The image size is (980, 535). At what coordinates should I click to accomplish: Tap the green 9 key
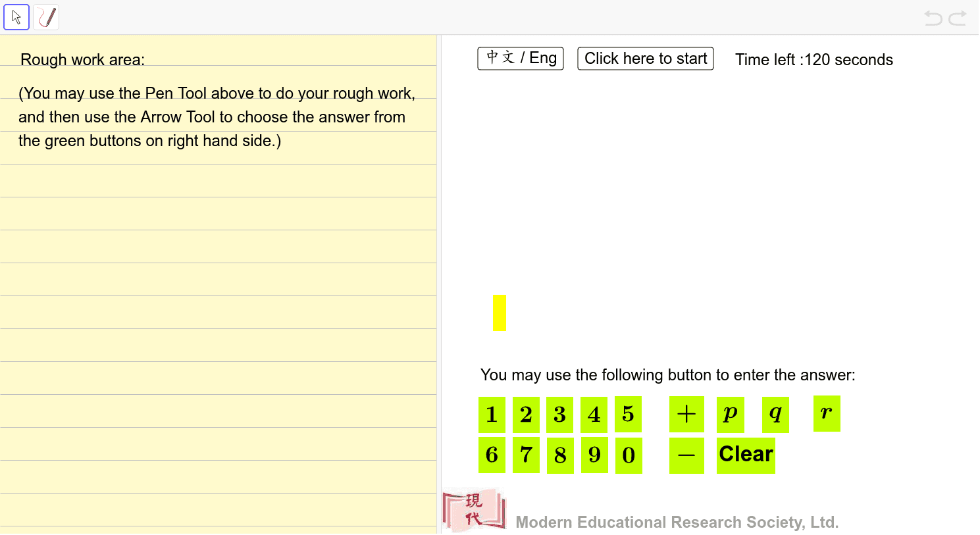tap(594, 455)
